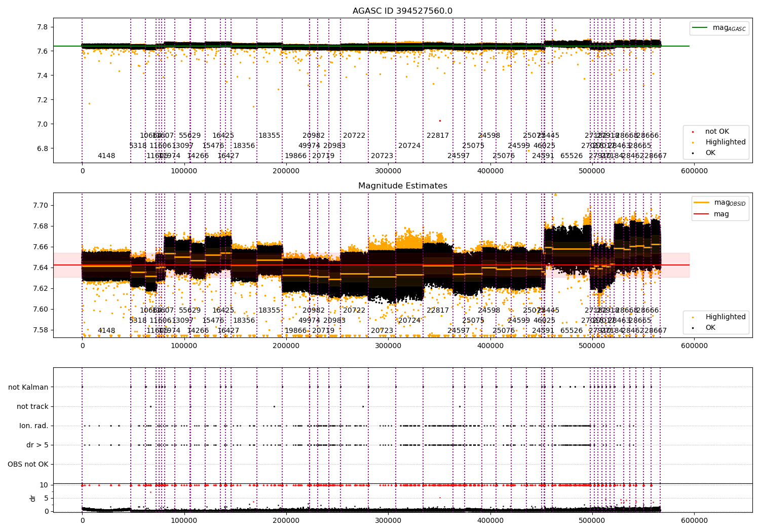Click the rotated "dr" y-axis label

[x=33, y=498]
